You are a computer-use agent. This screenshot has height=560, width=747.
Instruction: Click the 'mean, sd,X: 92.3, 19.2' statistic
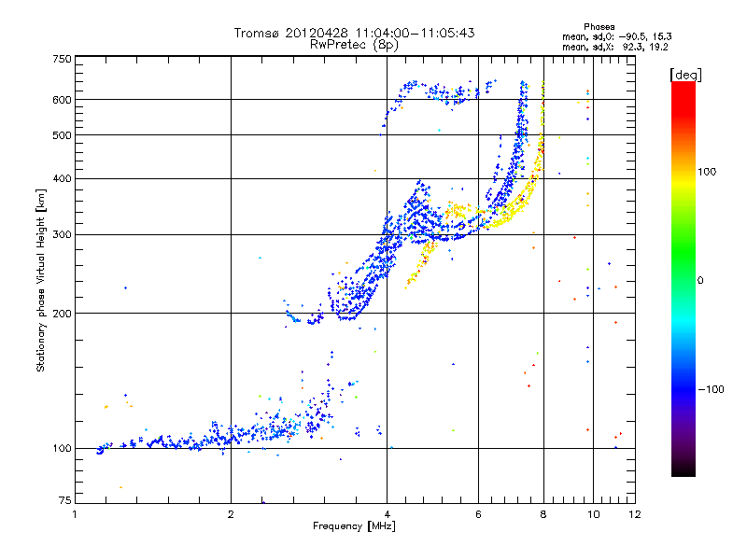(615, 47)
